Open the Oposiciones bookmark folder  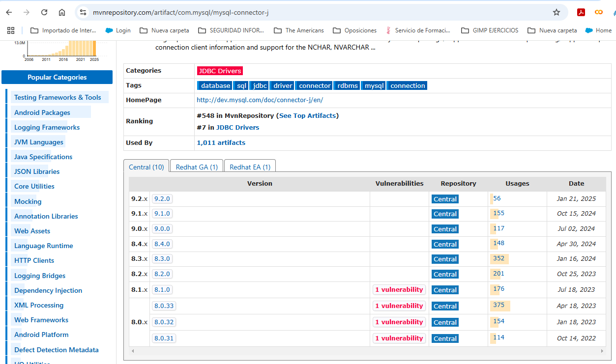(x=354, y=30)
